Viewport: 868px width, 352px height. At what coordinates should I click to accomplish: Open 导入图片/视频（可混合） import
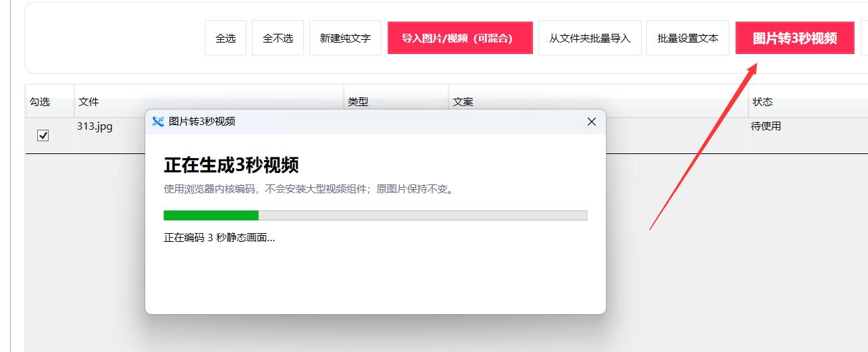point(460,38)
